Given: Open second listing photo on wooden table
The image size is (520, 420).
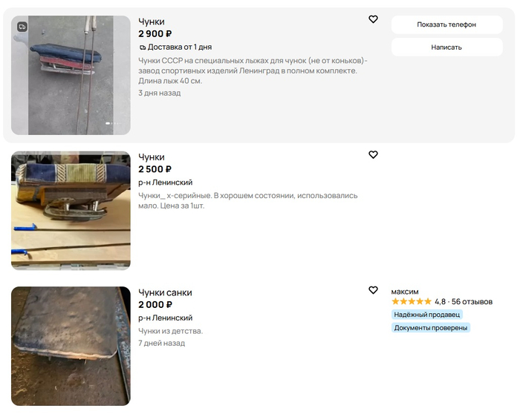Looking at the screenshot, I should click(x=71, y=211).
